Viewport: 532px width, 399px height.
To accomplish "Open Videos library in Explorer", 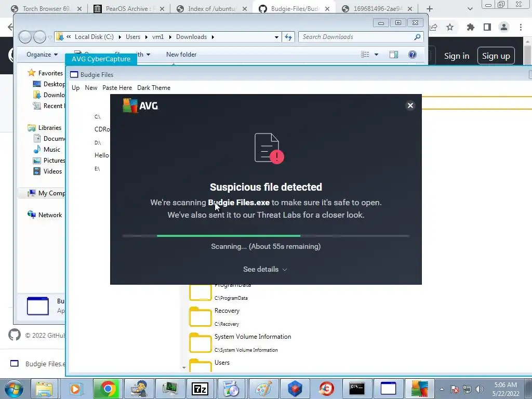I will tap(52, 171).
